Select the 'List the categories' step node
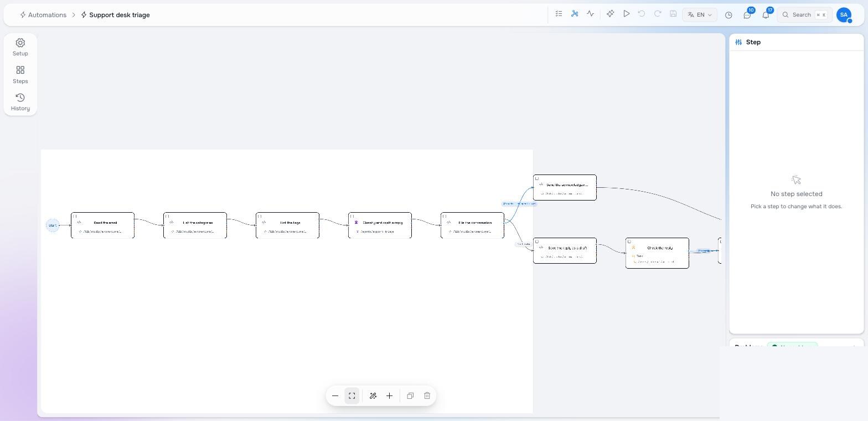The height and width of the screenshot is (421, 868). [195, 225]
